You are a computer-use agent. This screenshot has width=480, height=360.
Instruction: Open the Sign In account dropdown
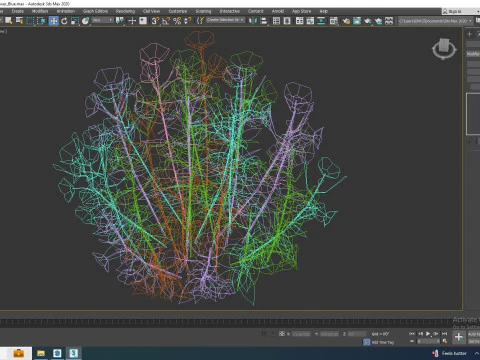tap(461, 11)
